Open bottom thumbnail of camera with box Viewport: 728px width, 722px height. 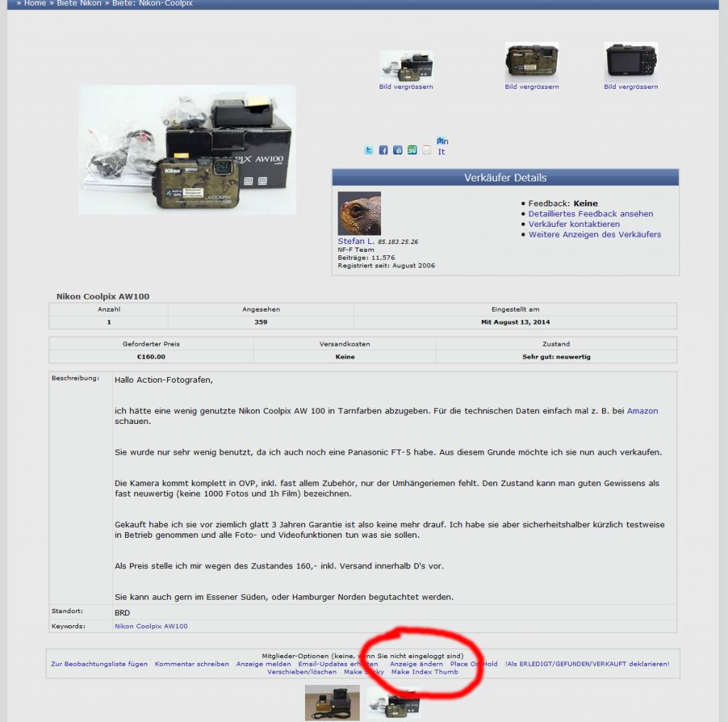pos(393,703)
